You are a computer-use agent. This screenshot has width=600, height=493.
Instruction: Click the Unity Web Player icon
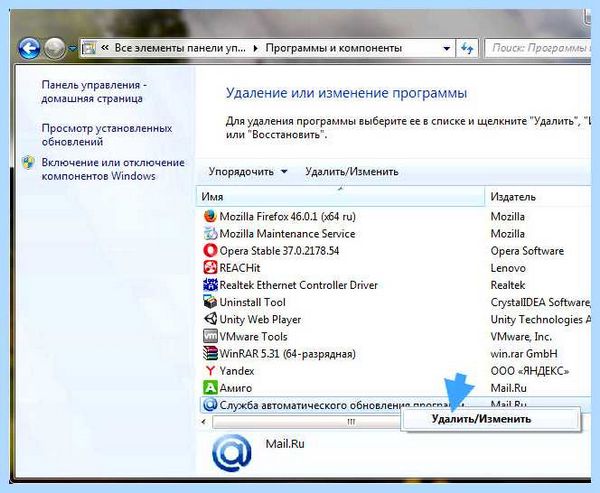[x=210, y=319]
